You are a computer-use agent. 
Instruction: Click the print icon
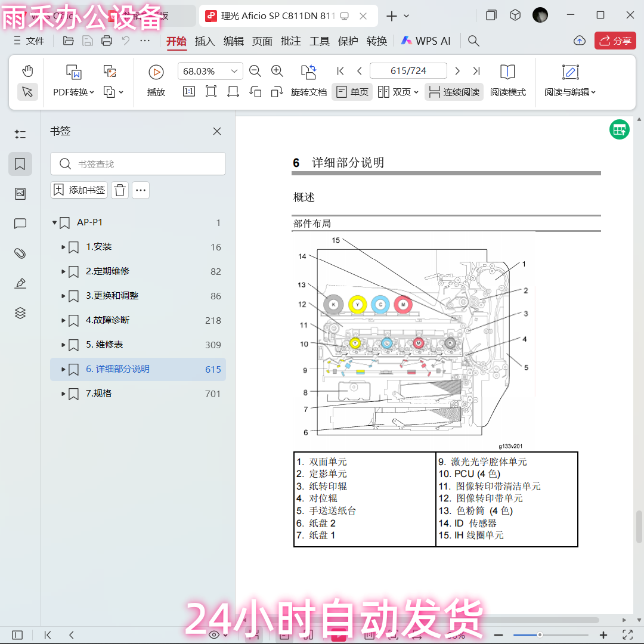pyautogui.click(x=107, y=41)
